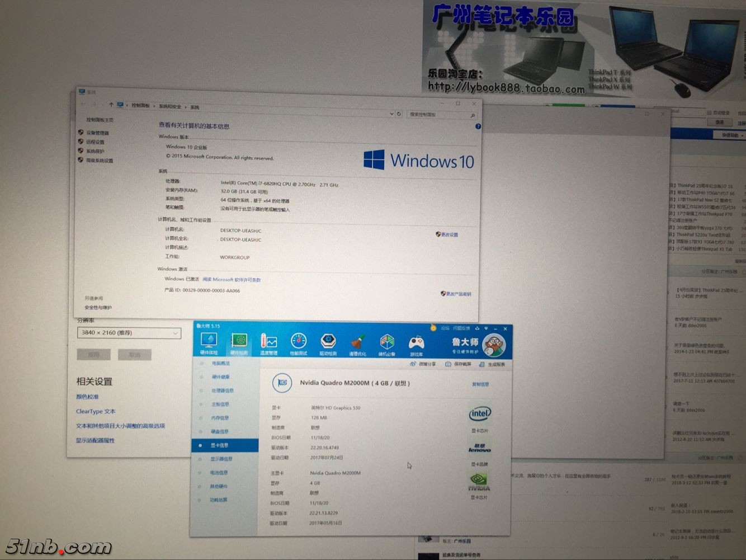Image resolution: width=746 pixels, height=560 pixels.
Task: Open 颜色校准 color calibration link
Action: [87, 397]
